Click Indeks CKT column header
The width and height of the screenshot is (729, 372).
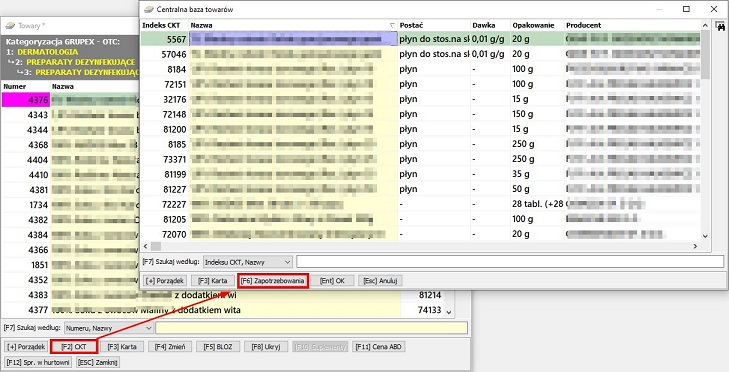165,25
